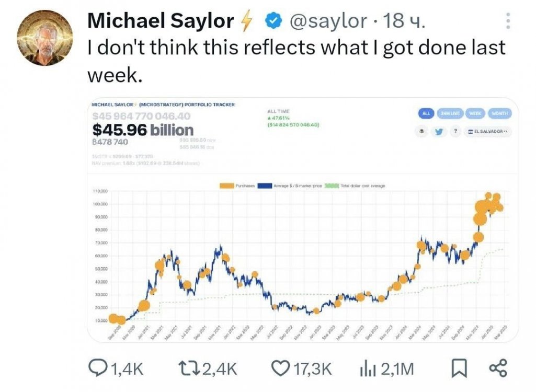Share the tweet via share icon
Screen dimensions: 536x392
click(497, 369)
